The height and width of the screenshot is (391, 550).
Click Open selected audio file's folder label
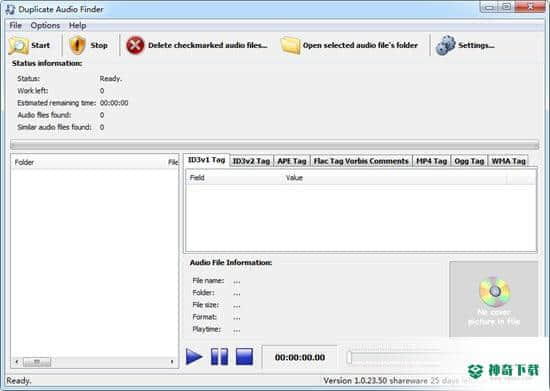click(360, 45)
